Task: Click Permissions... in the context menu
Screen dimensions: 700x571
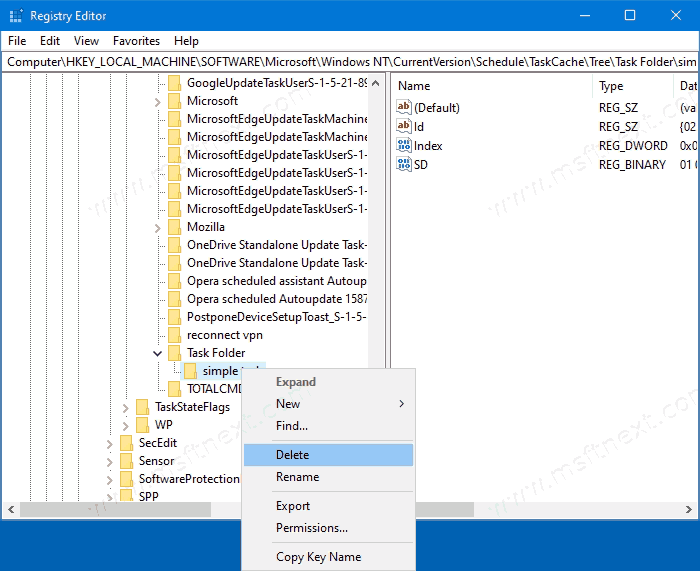Action: tap(312, 528)
